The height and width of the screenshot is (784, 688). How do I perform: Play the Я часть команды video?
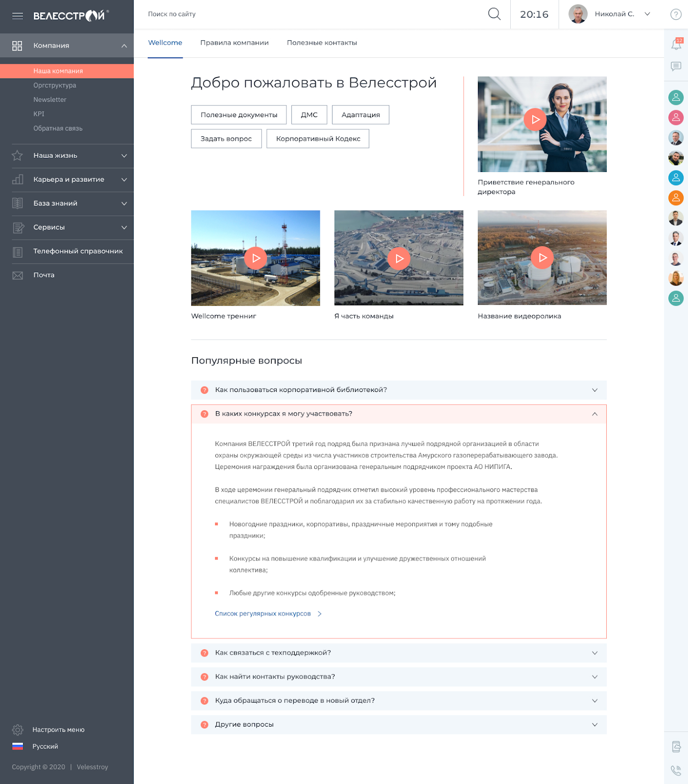coord(399,258)
